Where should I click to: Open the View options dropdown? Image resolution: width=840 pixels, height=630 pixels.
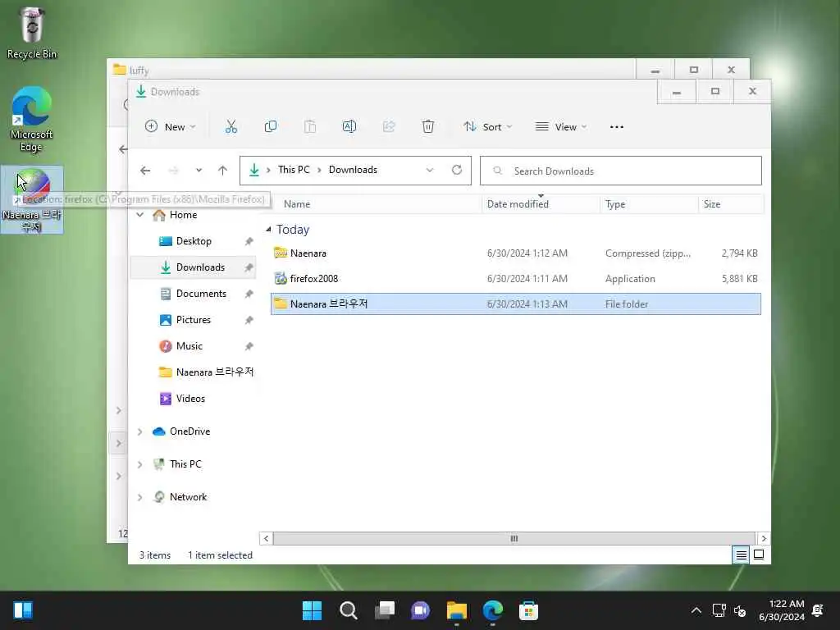tap(561, 127)
